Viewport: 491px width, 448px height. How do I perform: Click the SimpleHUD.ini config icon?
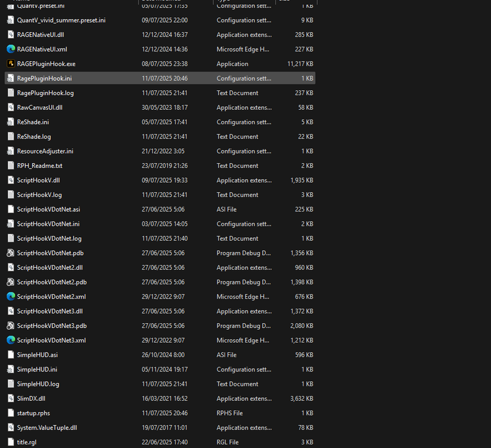pyautogui.click(x=11, y=369)
